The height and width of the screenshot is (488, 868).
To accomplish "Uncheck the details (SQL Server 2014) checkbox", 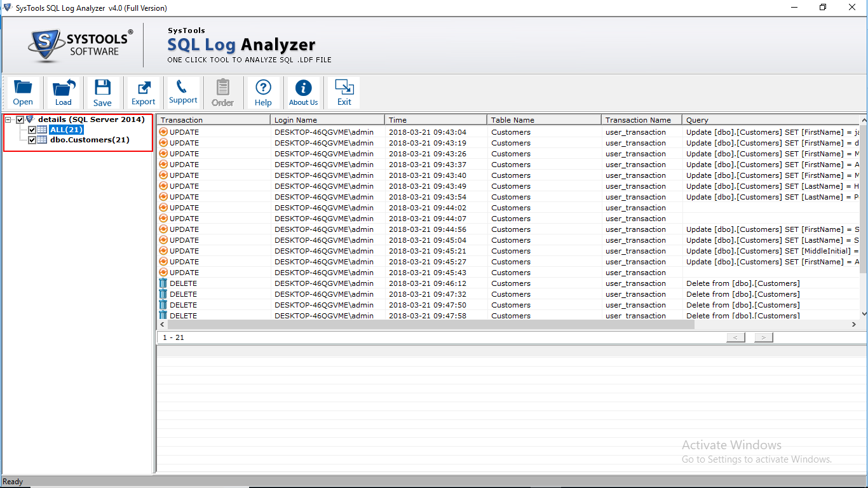I will (20, 119).
